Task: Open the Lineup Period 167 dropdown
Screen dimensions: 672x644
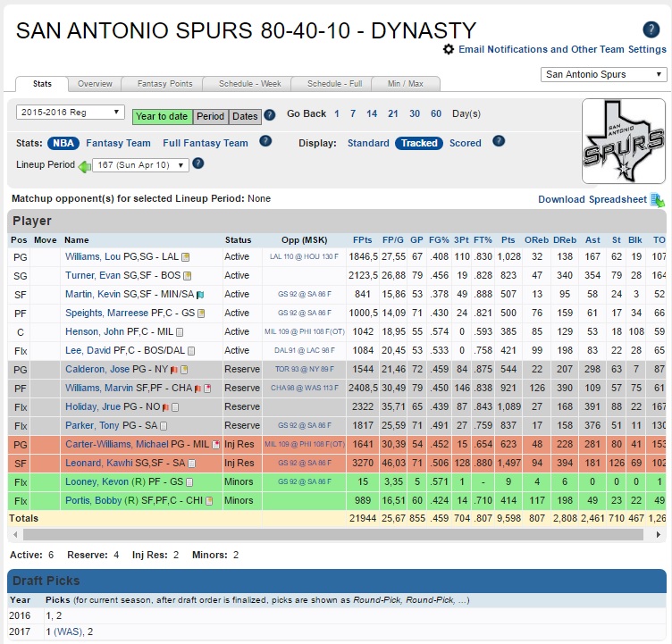Action: pyautogui.click(x=140, y=165)
